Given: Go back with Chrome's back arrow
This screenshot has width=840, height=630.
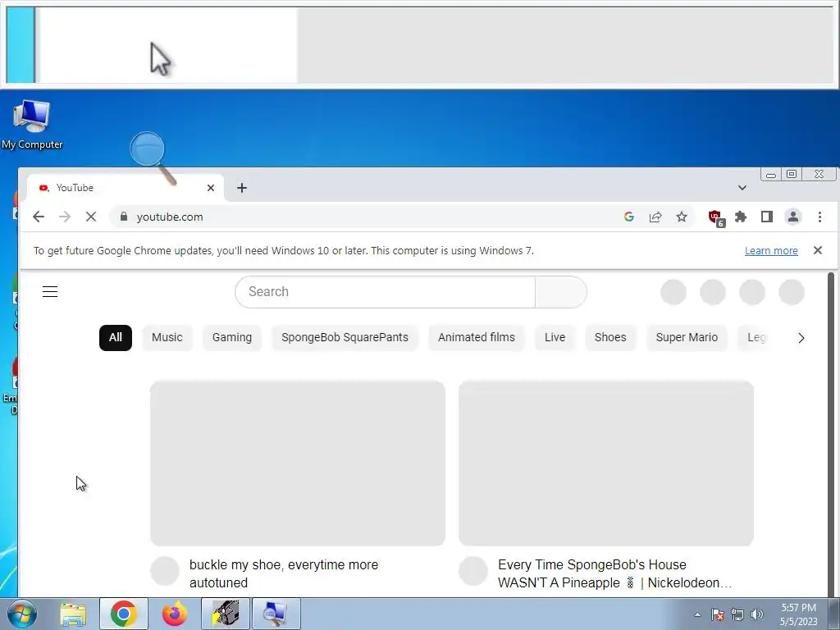Looking at the screenshot, I should coord(39,217).
